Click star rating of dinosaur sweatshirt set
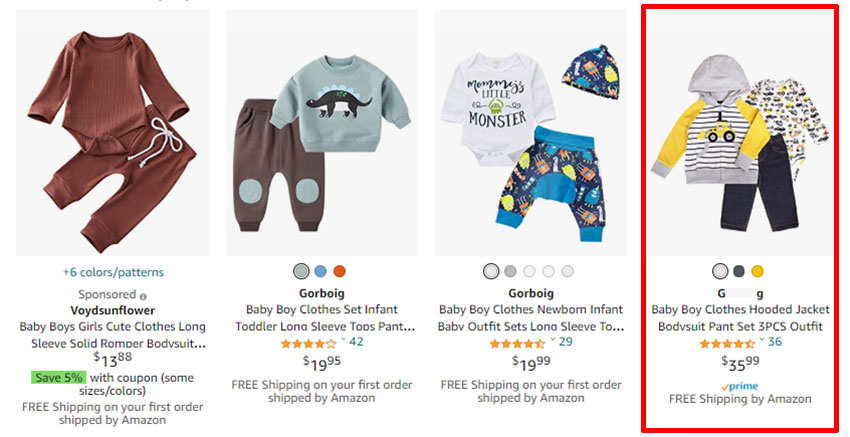 (x=306, y=343)
